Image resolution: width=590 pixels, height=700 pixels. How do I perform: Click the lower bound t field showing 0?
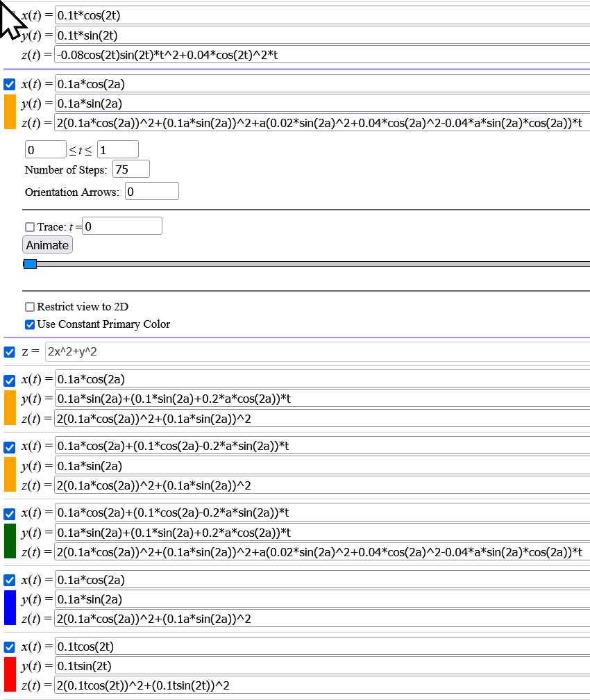coord(45,149)
